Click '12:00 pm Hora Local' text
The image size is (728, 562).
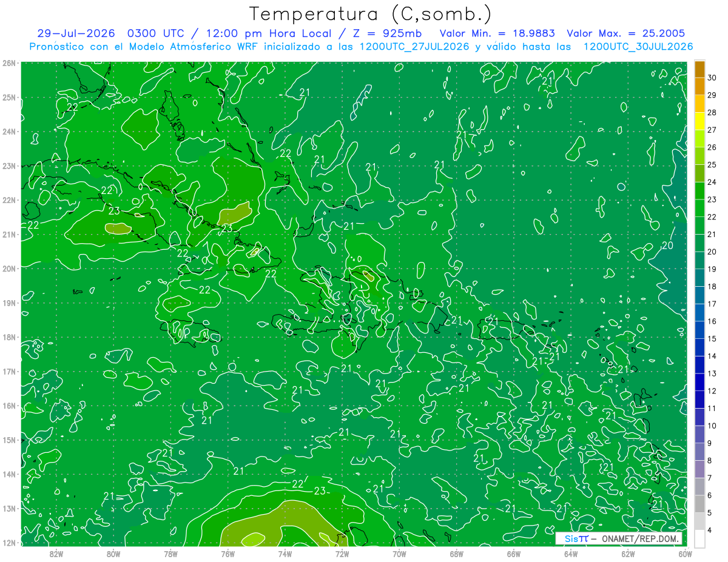(269, 33)
